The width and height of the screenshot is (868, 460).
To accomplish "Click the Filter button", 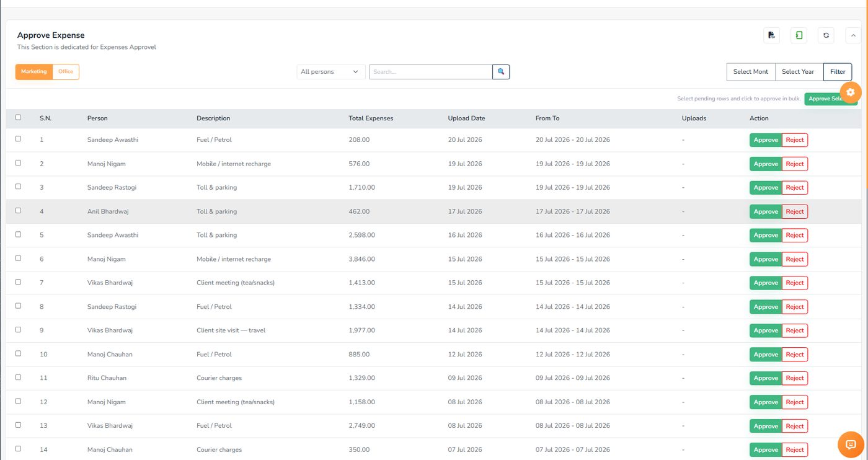I will (838, 72).
